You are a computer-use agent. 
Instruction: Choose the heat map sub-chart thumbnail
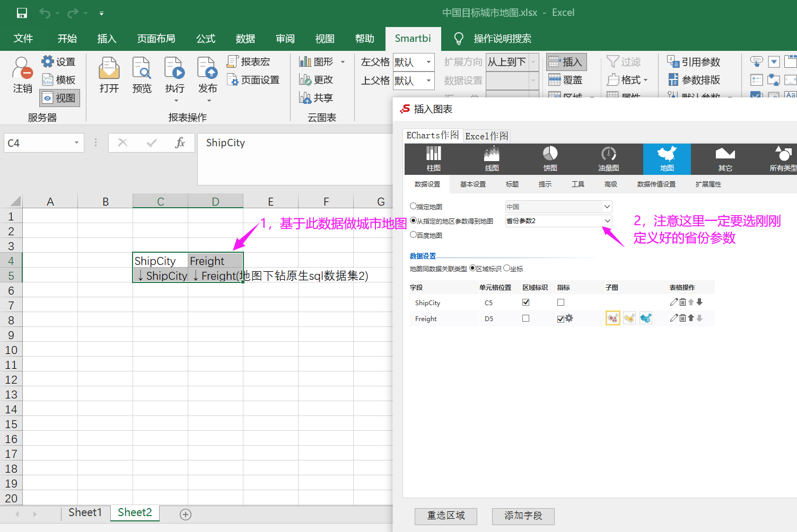point(629,318)
